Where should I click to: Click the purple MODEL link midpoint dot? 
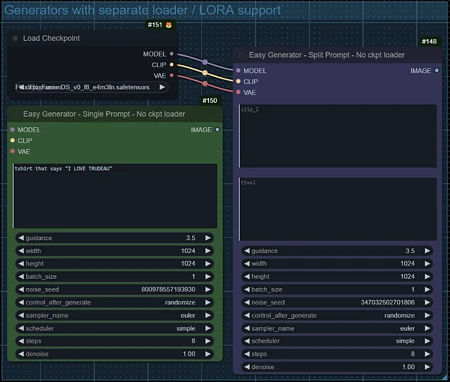[205, 62]
